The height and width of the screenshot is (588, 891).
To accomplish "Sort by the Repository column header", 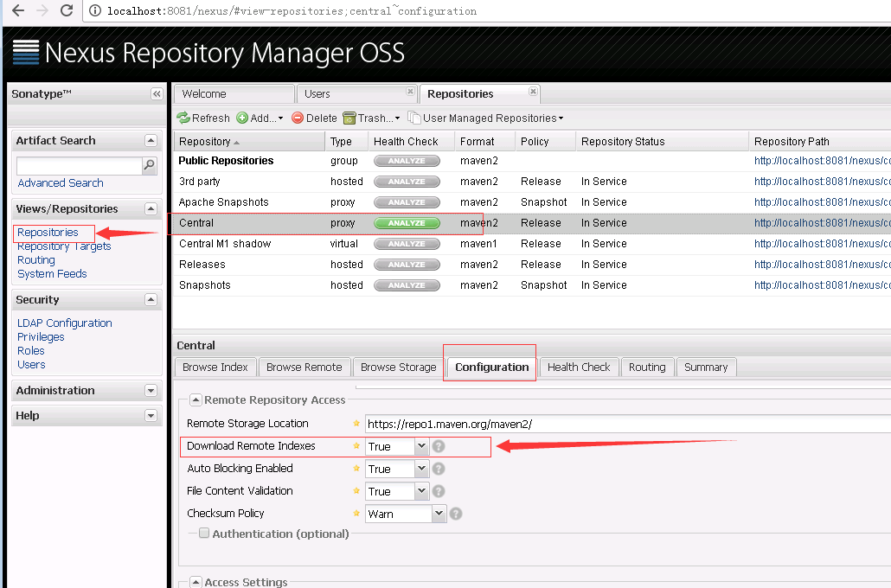I will (x=249, y=142).
